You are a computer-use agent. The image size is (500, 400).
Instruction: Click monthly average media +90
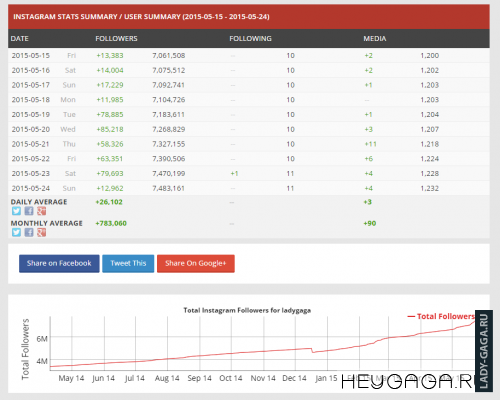[370, 223]
